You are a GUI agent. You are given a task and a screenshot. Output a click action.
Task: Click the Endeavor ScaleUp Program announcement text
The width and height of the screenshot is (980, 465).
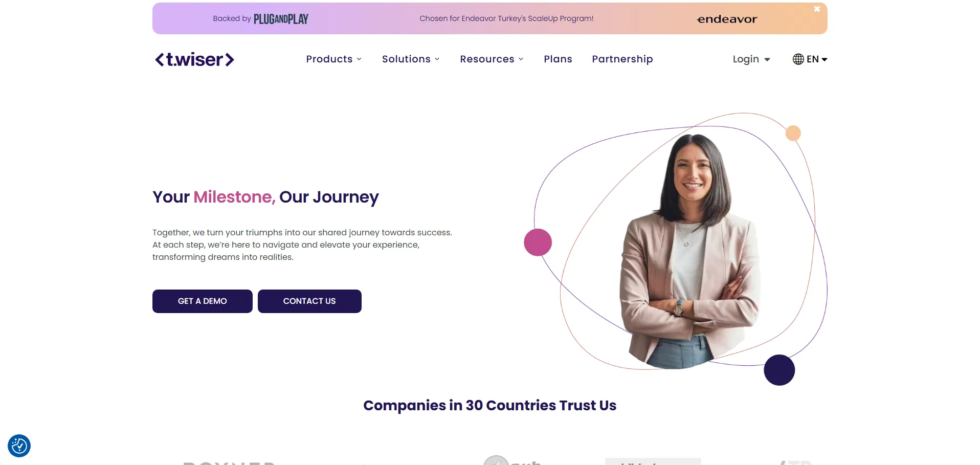(506, 18)
